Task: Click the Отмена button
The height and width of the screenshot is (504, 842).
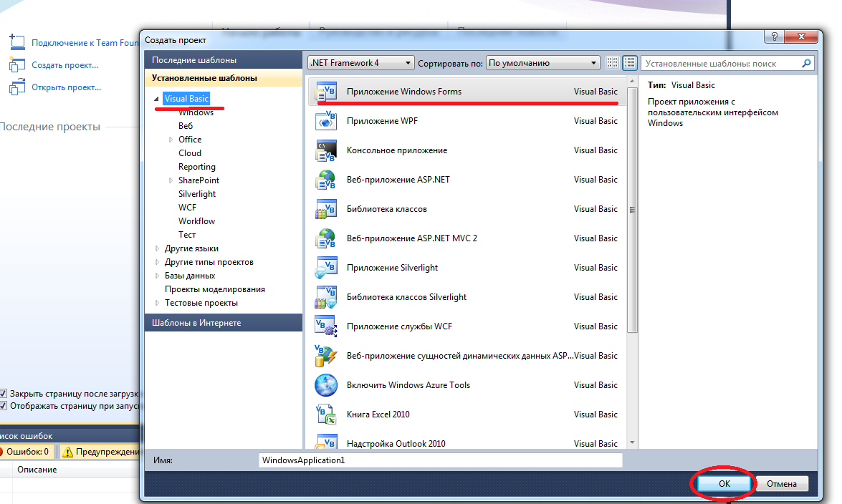Action: (x=781, y=484)
